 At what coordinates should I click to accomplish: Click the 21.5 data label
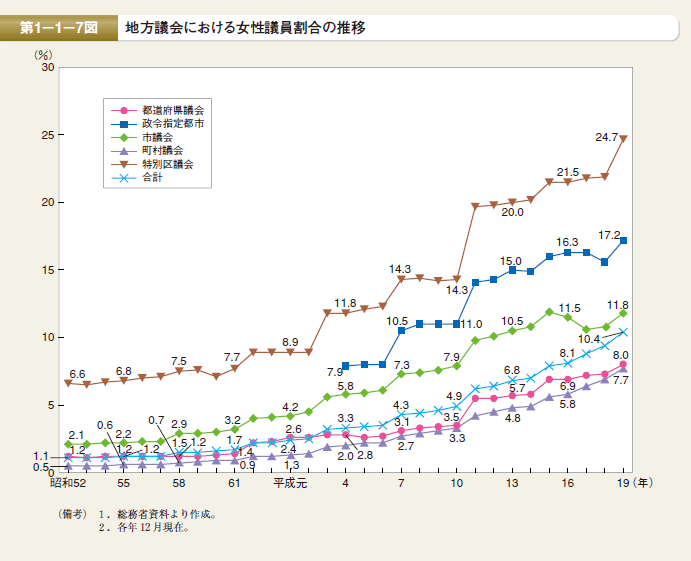coord(568,172)
